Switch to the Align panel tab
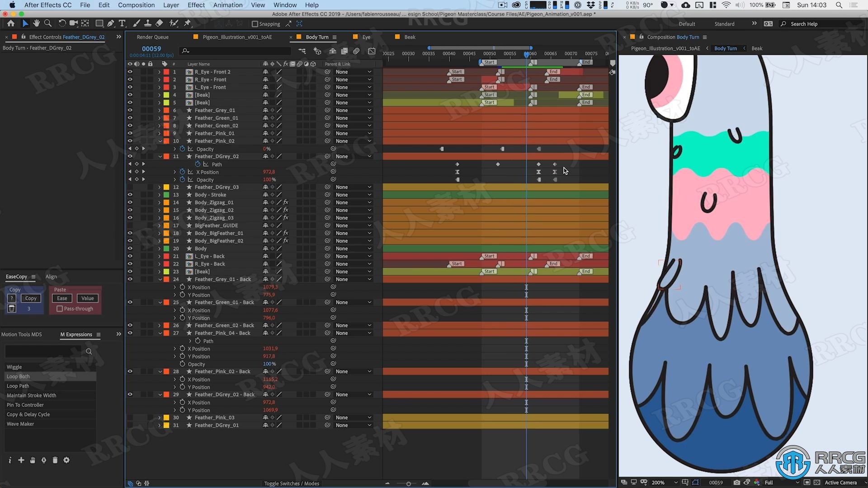Viewport: 868px width, 488px height. [x=51, y=277]
